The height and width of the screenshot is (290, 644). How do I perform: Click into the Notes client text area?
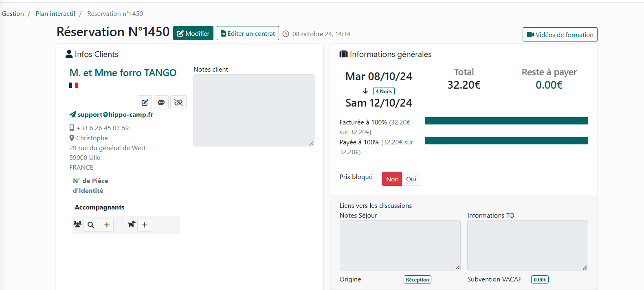click(x=254, y=110)
